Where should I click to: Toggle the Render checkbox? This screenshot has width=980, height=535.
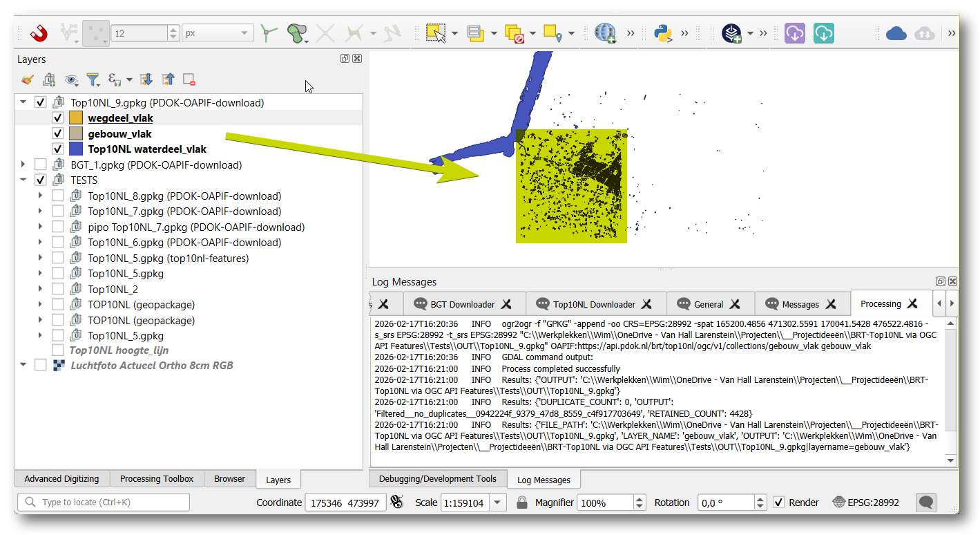point(779,503)
